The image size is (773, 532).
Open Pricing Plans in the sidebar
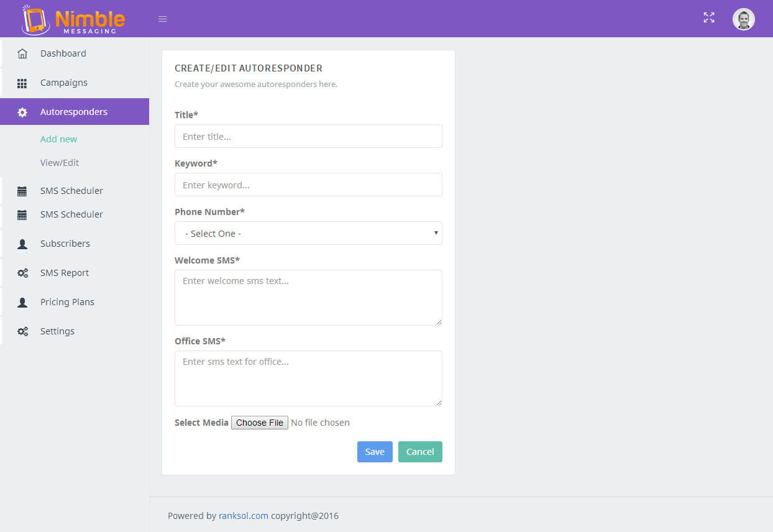(67, 302)
